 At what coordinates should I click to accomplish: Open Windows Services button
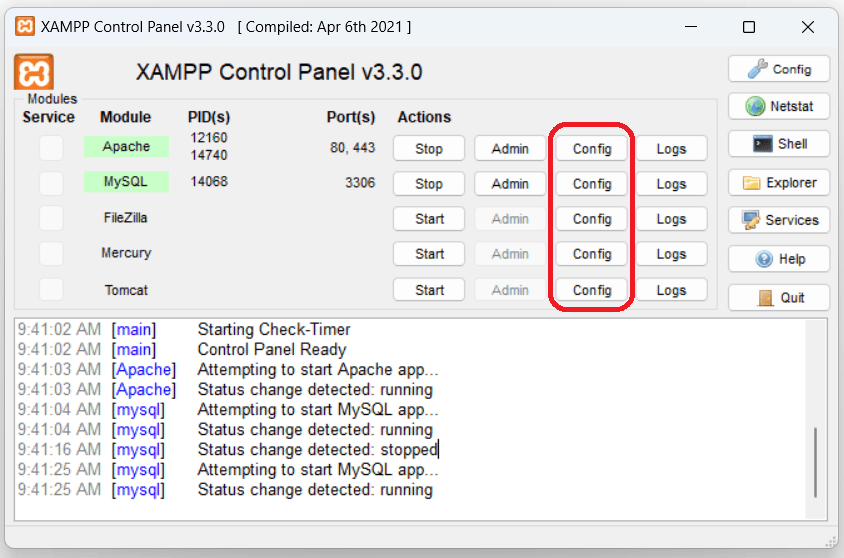(x=779, y=220)
